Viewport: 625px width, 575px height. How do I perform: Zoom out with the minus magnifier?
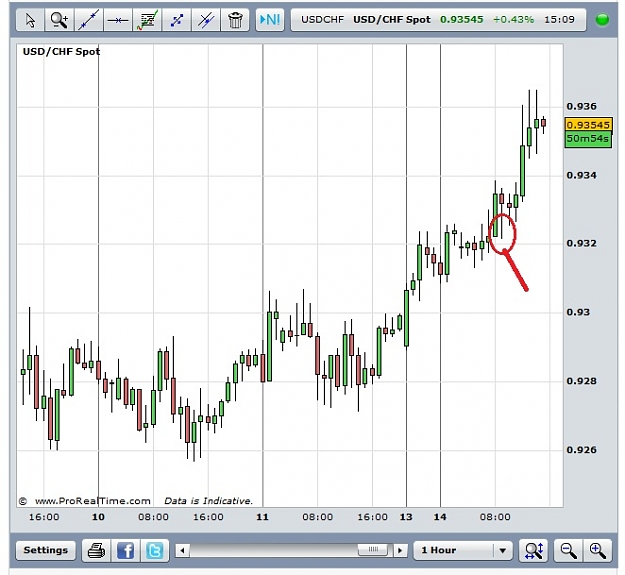[568, 550]
